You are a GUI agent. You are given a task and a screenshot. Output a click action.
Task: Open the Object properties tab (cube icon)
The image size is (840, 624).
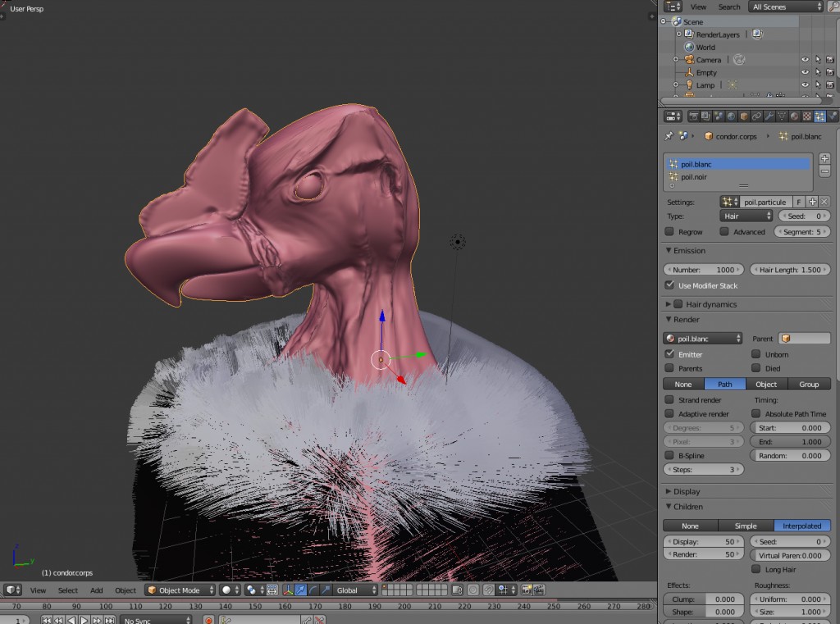[x=743, y=116]
